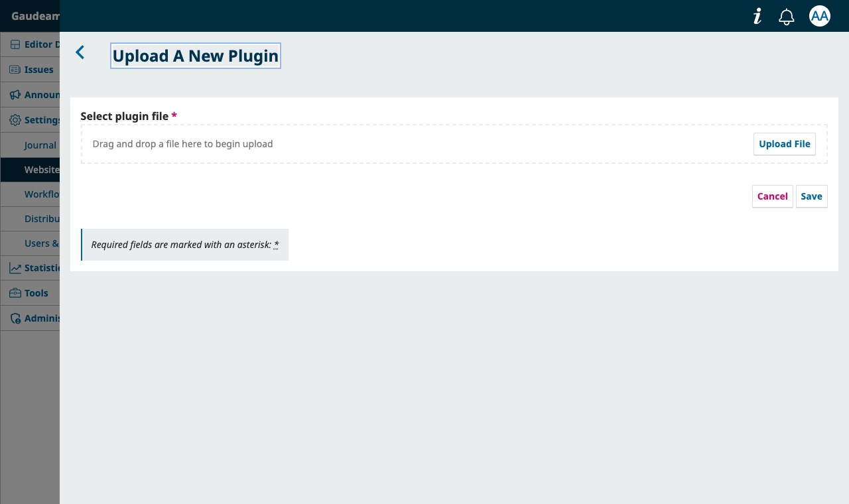
Task: Open Distribution settings in sidebar
Action: coord(30,219)
